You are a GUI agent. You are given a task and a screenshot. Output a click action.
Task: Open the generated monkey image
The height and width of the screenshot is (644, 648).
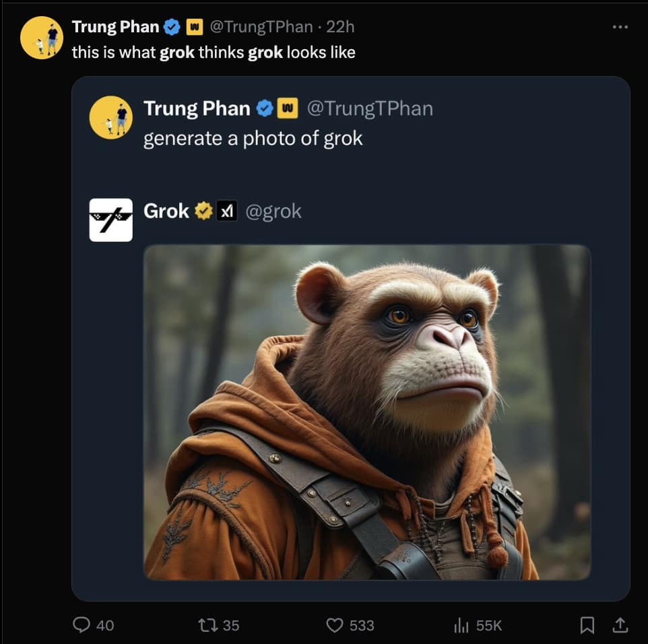(367, 411)
